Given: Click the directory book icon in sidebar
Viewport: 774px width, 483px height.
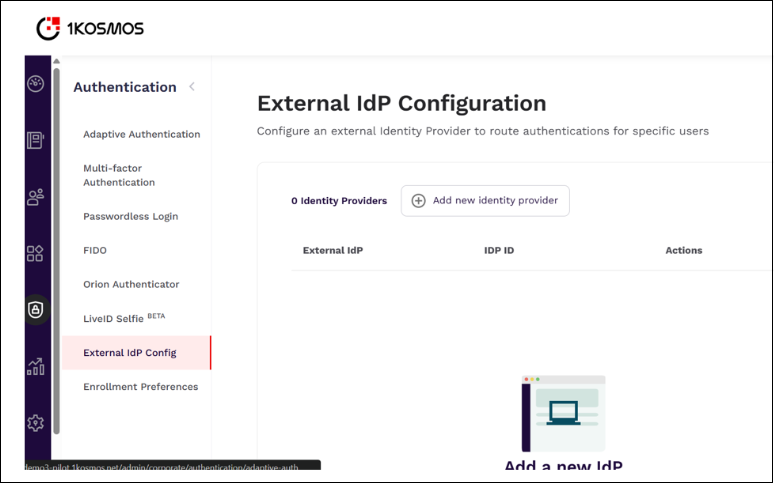Looking at the screenshot, I should [36, 140].
